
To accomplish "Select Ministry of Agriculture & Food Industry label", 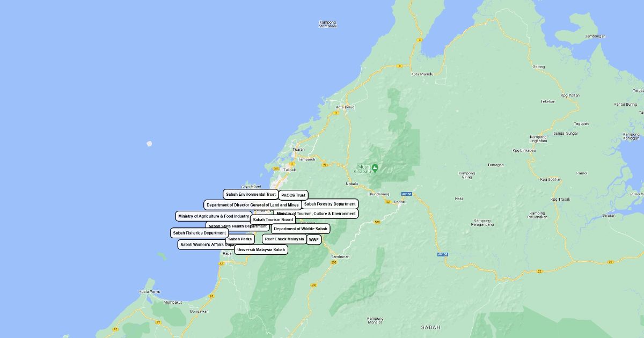I will (214, 216).
